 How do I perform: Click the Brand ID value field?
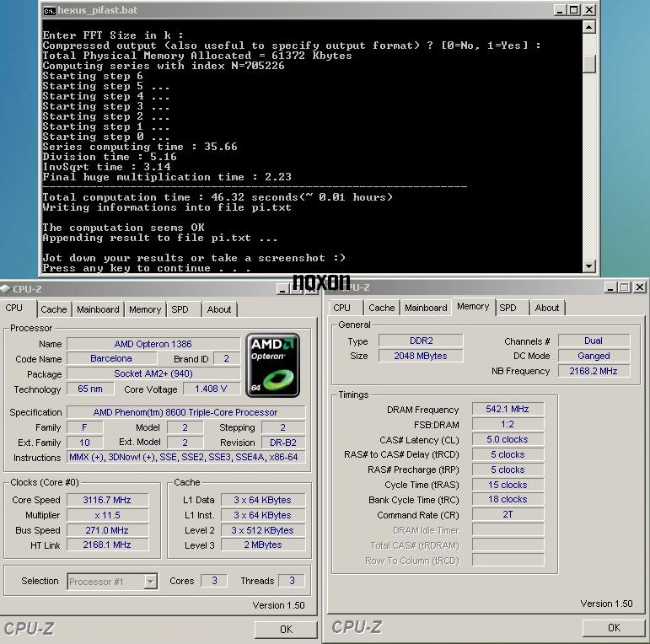(x=227, y=358)
